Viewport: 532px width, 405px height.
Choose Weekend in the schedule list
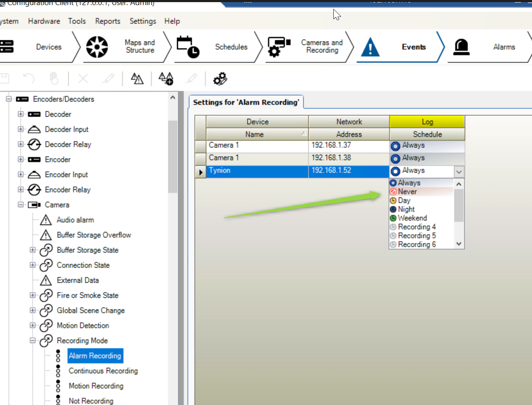pos(412,218)
